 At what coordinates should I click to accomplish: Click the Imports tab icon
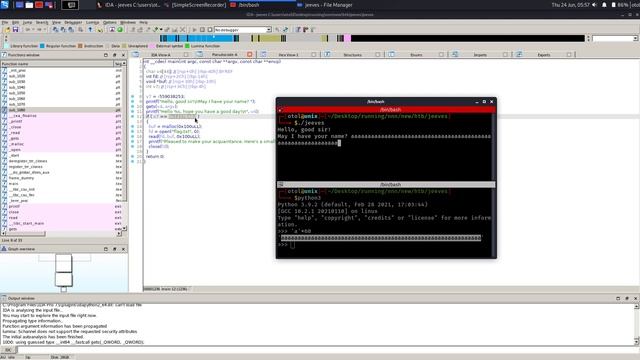[x=455, y=54]
